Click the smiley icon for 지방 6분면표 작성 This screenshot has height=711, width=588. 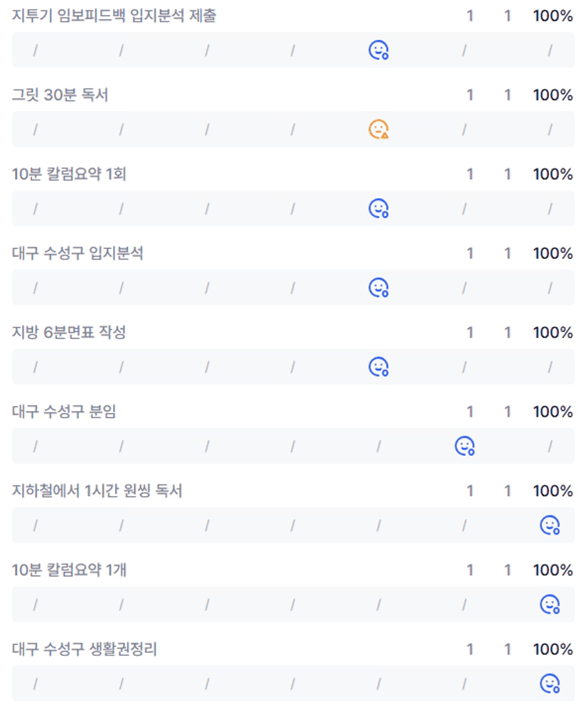click(x=378, y=367)
